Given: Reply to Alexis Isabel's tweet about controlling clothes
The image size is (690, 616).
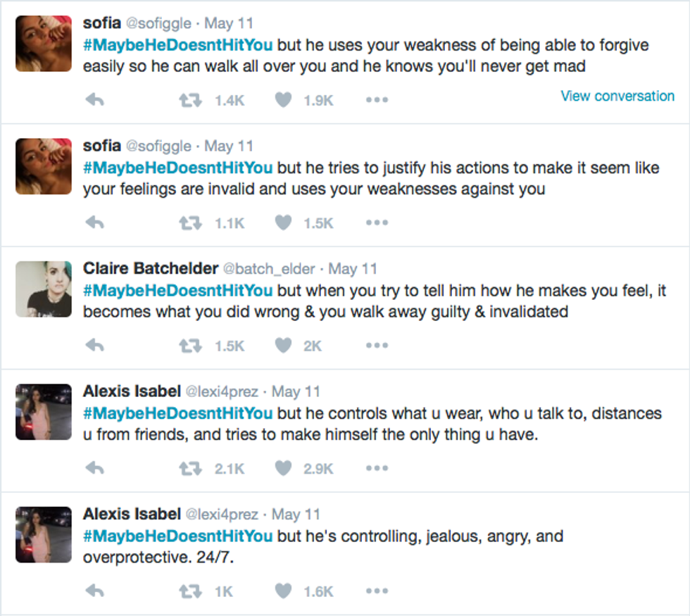Looking at the screenshot, I should pos(94,468).
